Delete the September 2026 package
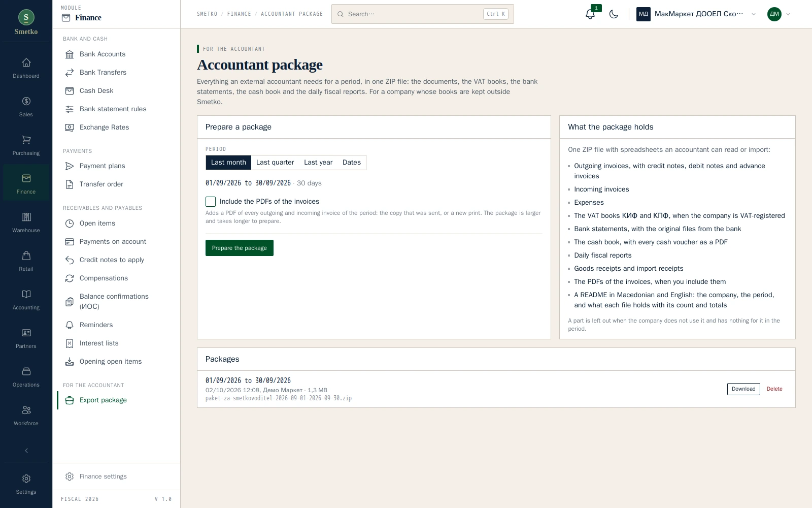This screenshot has height=508, width=812. [774, 389]
